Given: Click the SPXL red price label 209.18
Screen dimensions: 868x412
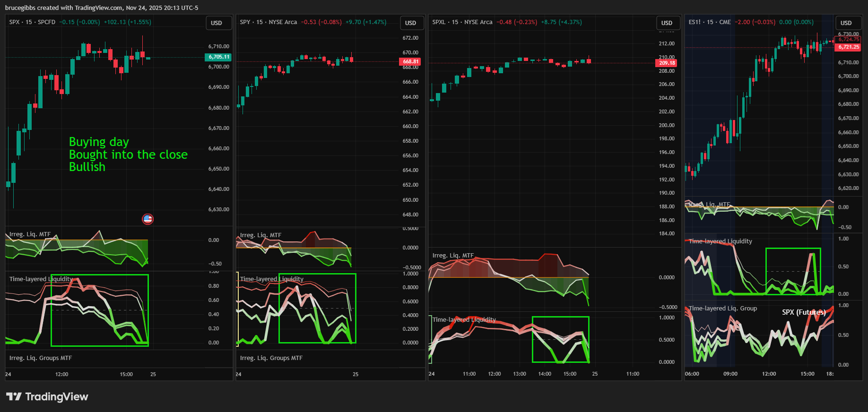Looking at the screenshot, I should (x=667, y=63).
